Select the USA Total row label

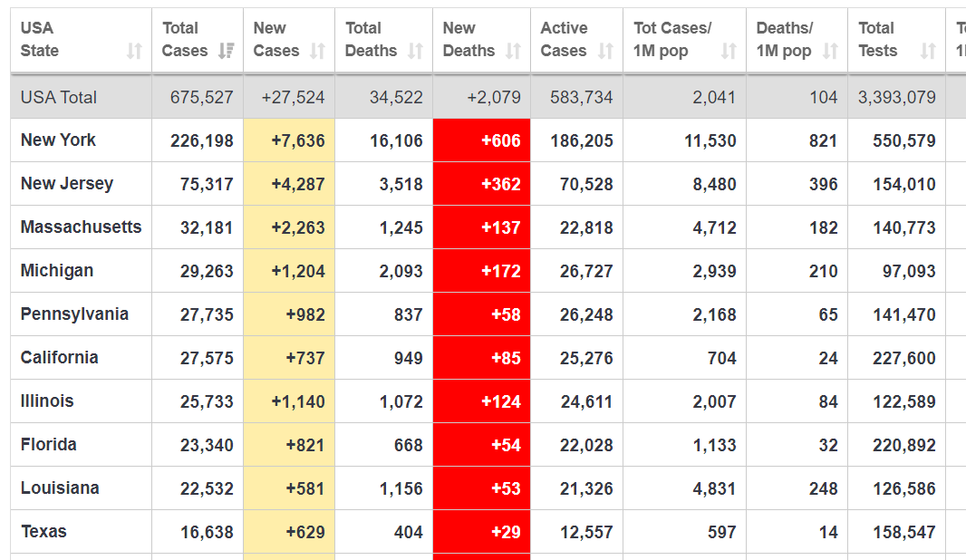[x=59, y=97]
